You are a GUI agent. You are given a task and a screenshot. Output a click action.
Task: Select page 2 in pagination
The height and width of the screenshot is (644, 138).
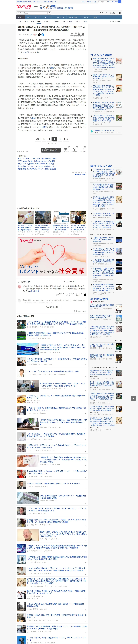[x=49, y=139]
